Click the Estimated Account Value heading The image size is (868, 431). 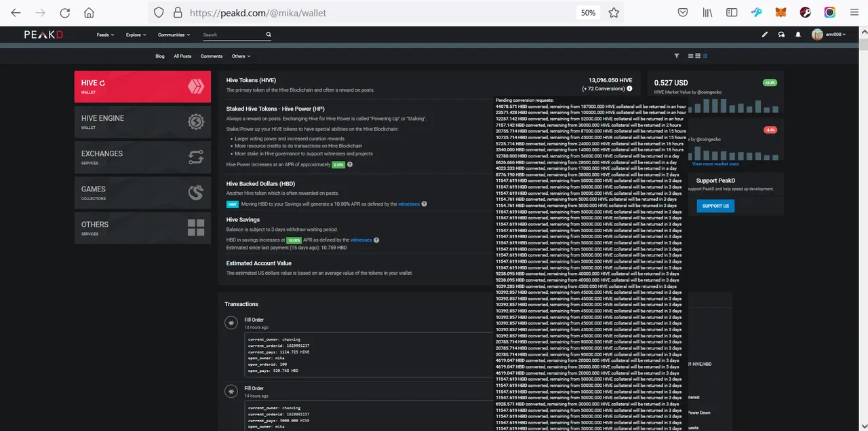[259, 263]
